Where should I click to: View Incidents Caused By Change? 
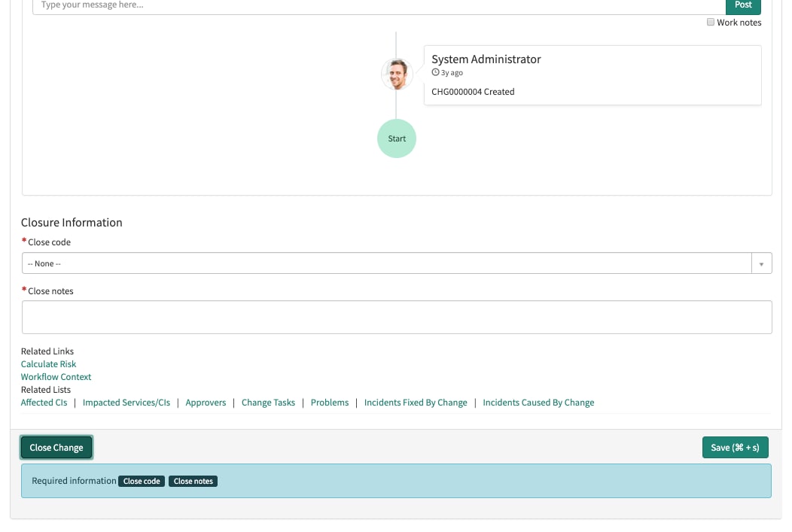pyautogui.click(x=538, y=403)
